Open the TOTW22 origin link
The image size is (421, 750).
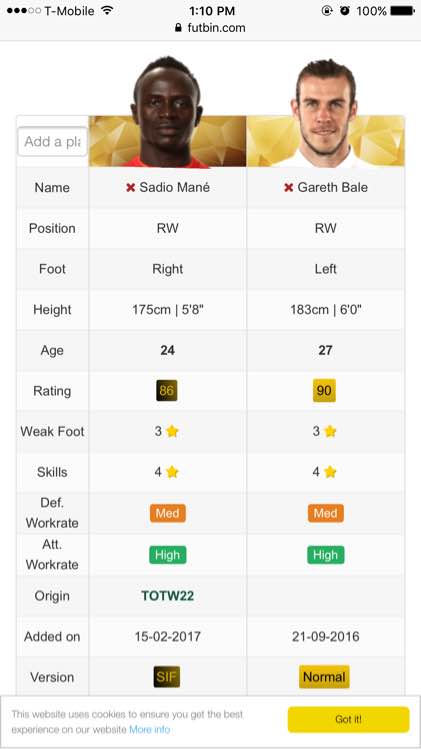tap(167, 596)
